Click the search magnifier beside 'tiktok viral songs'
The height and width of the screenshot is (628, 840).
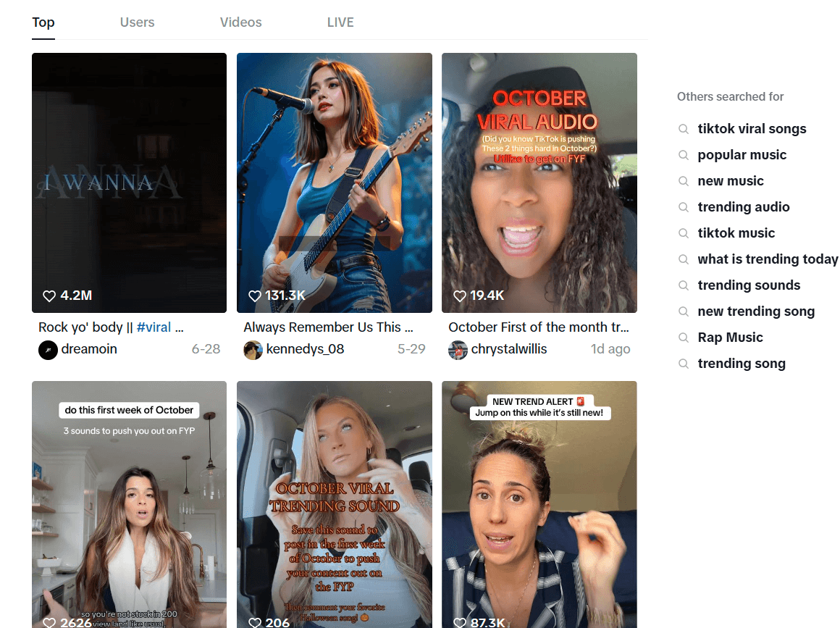click(683, 129)
